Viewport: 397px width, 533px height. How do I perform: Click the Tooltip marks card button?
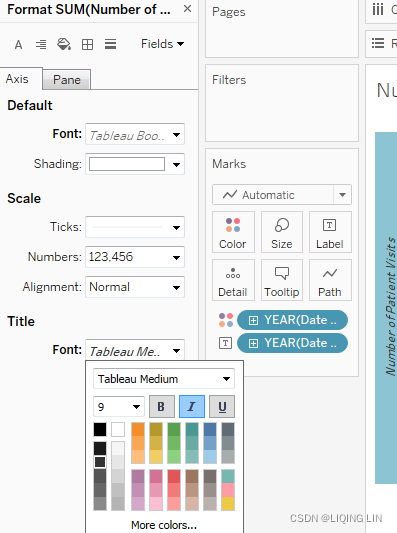(282, 280)
